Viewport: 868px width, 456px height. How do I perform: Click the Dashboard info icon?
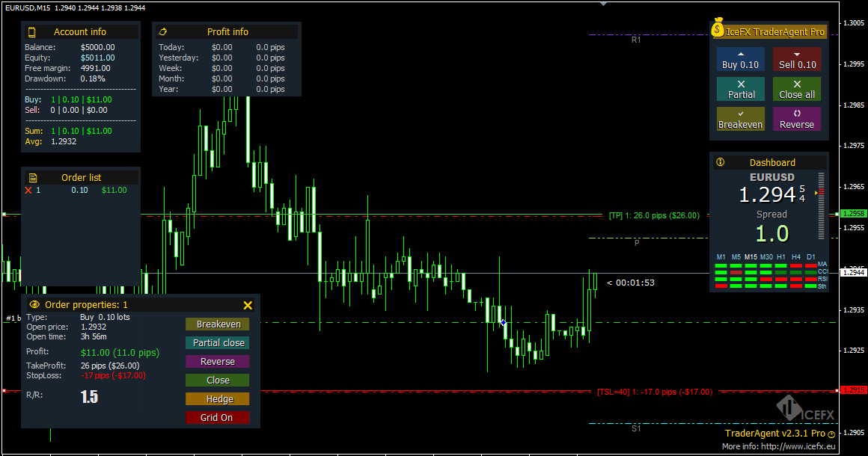pos(720,161)
